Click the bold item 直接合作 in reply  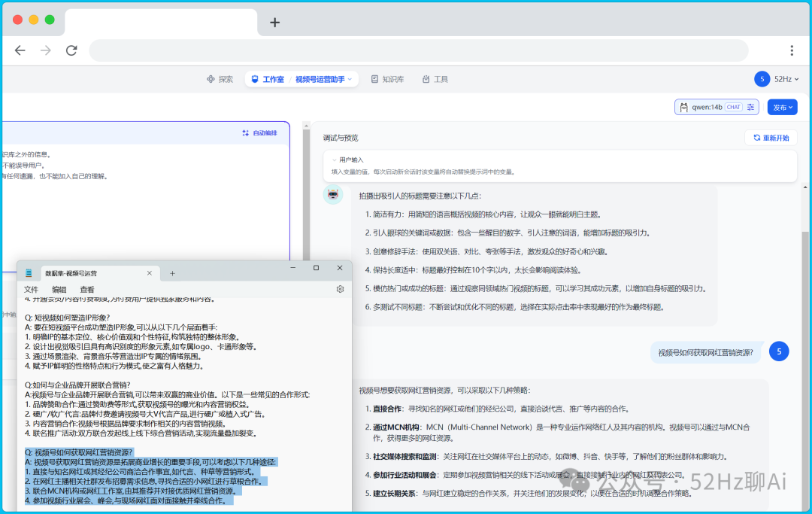coord(387,409)
